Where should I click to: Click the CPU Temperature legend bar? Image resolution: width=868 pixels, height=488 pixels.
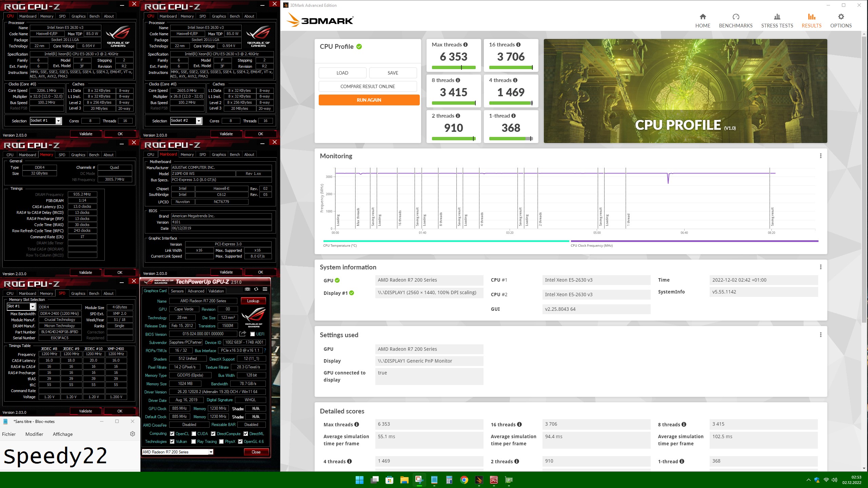coord(446,241)
